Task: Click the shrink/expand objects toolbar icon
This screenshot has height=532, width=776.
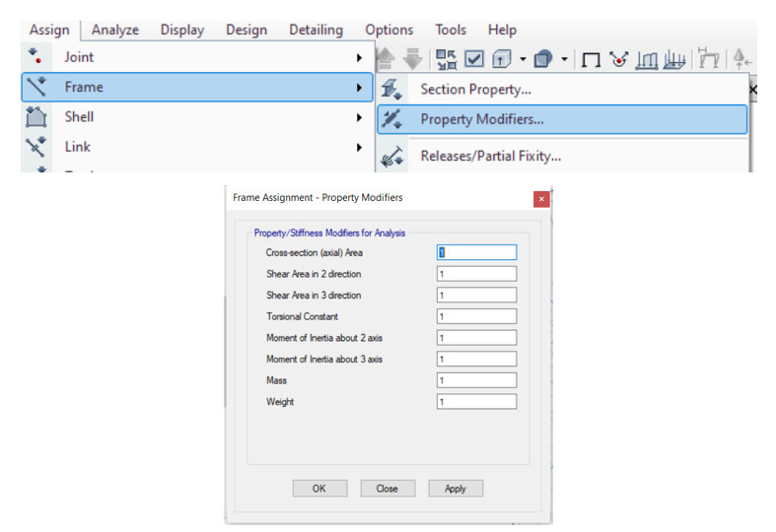Action: point(447,59)
